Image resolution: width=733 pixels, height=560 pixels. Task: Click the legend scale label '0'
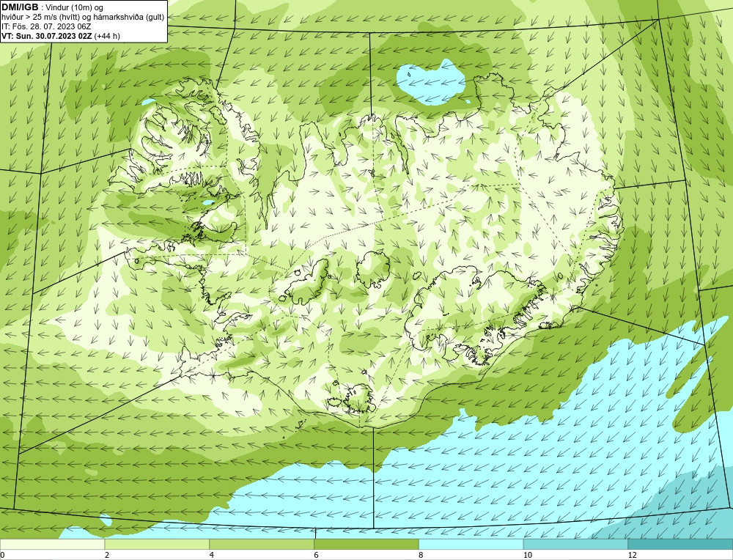coord(2,555)
